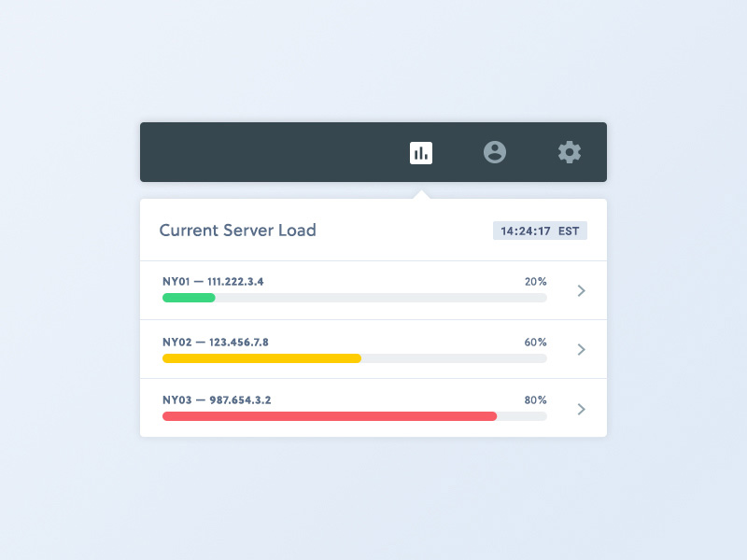Open the server stats bar chart icon
This screenshot has width=747, height=560.
point(421,152)
